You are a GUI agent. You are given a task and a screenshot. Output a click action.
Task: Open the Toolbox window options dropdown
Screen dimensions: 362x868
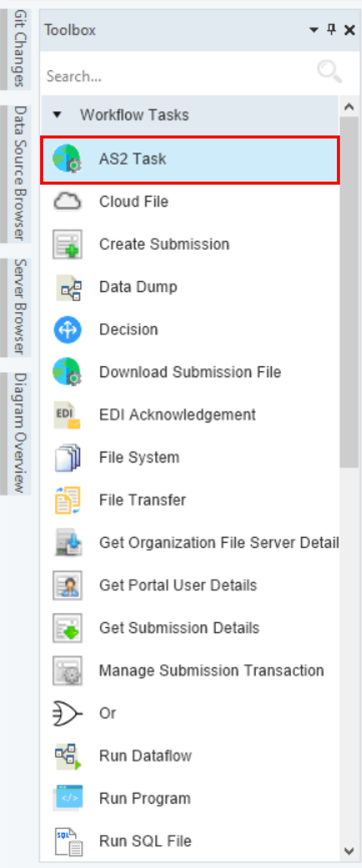coord(314,30)
